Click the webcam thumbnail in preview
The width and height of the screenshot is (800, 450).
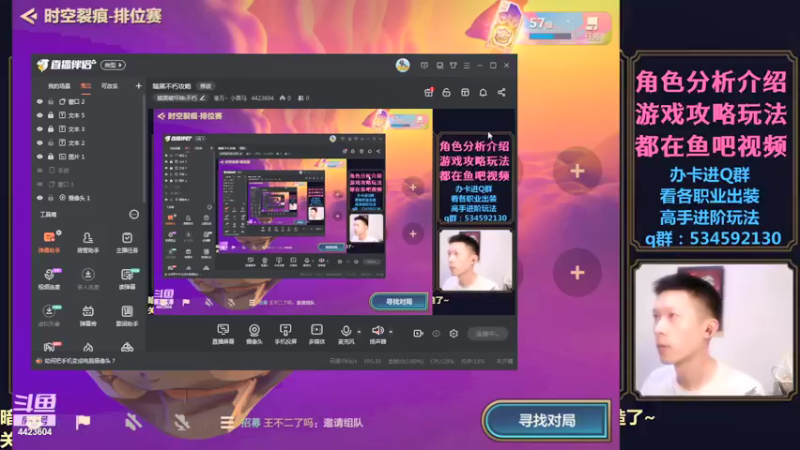point(476,260)
